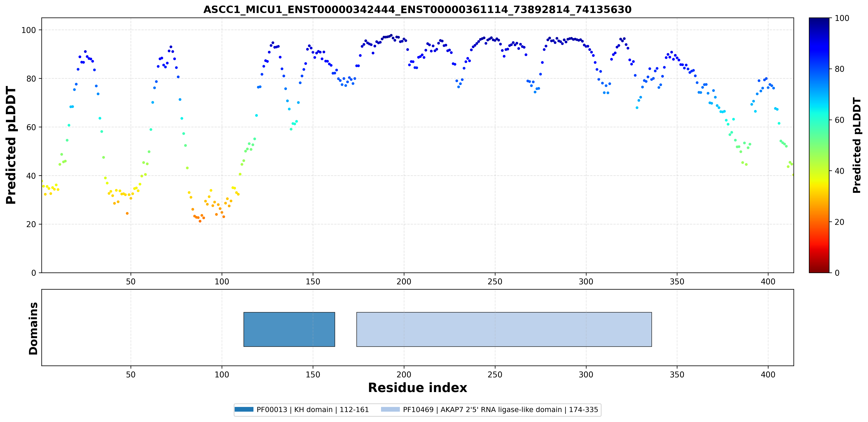The width and height of the screenshot is (868, 422).
Task: Click the KH domain legend color swatch
Action: point(244,410)
